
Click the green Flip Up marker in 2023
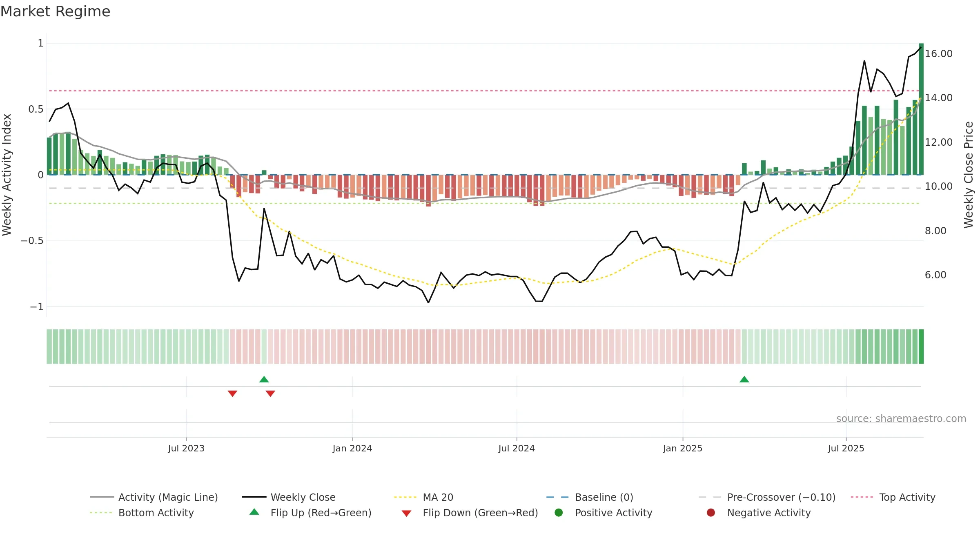(x=264, y=379)
